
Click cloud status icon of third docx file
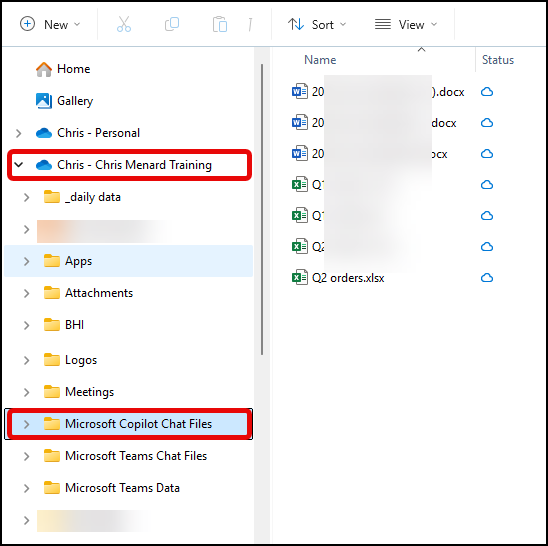pyautogui.click(x=487, y=153)
